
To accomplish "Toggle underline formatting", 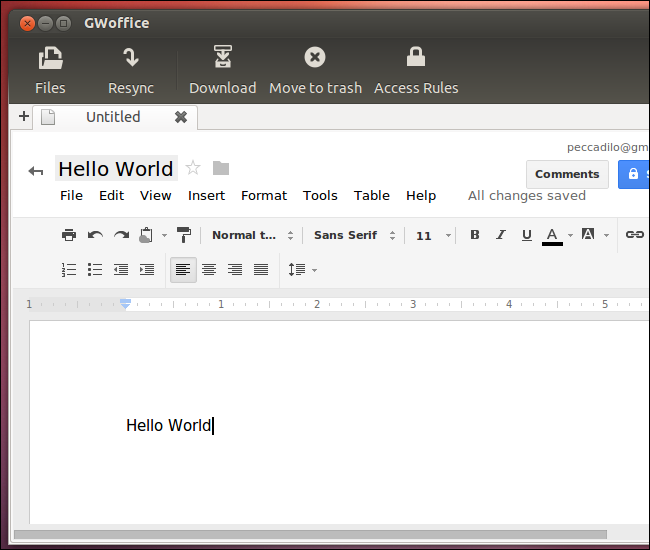I will (526, 235).
